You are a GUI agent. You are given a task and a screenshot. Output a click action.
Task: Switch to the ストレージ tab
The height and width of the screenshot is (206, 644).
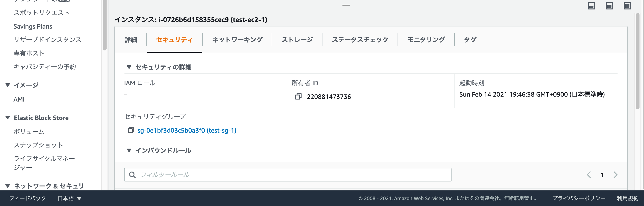point(297,39)
